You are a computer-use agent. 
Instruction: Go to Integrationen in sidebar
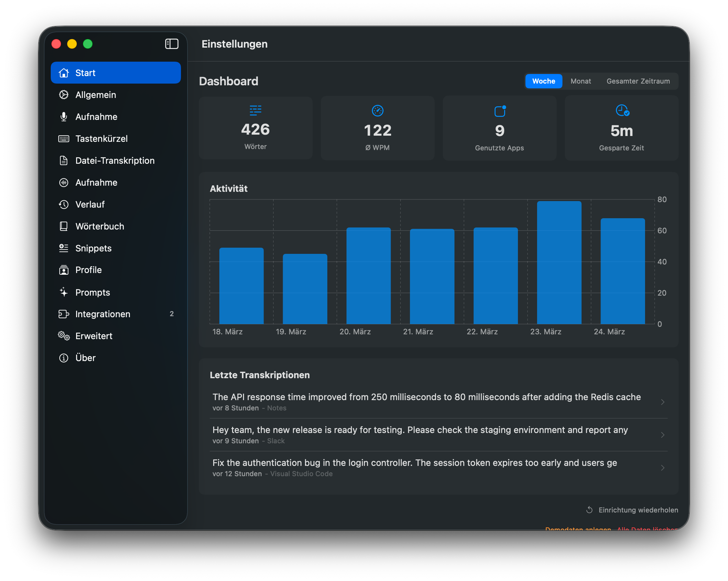(x=103, y=314)
